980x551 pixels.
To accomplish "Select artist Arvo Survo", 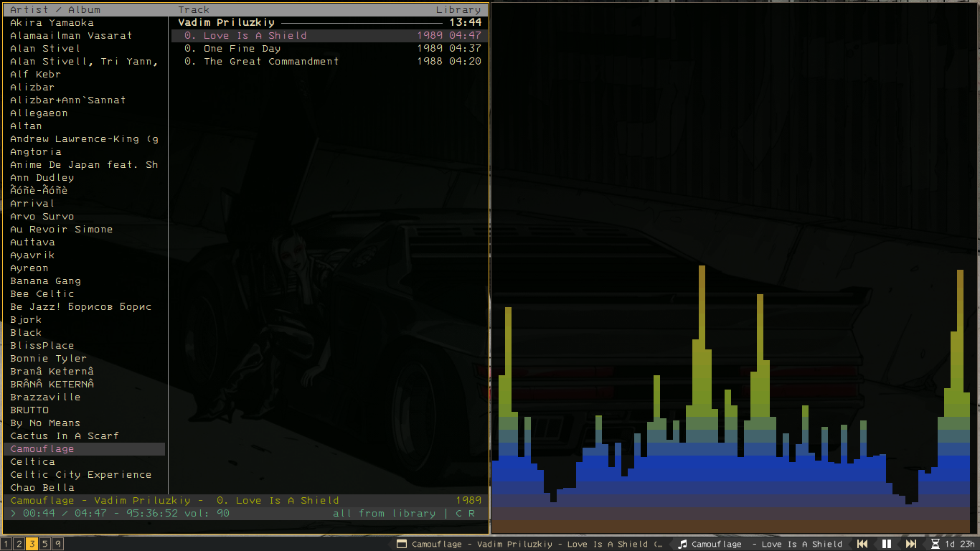I will (x=42, y=217).
